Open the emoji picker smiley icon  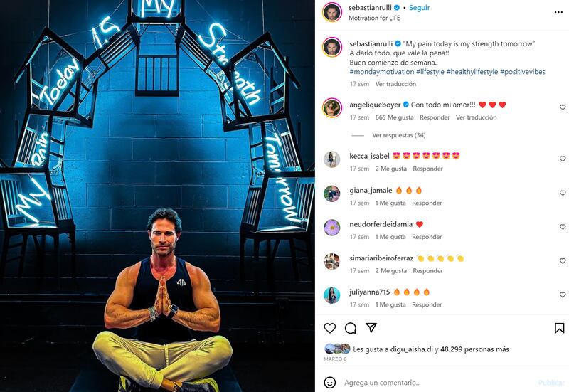329,383
